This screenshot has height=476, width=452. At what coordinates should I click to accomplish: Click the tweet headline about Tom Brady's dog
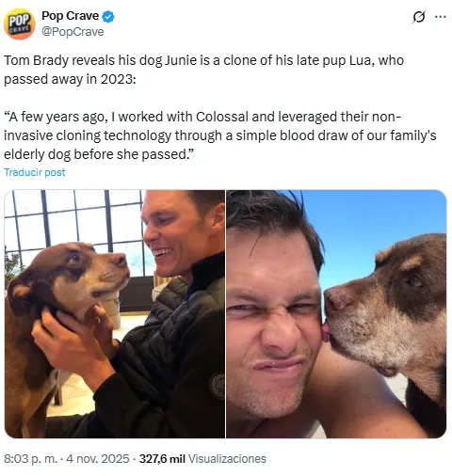pyautogui.click(x=203, y=70)
